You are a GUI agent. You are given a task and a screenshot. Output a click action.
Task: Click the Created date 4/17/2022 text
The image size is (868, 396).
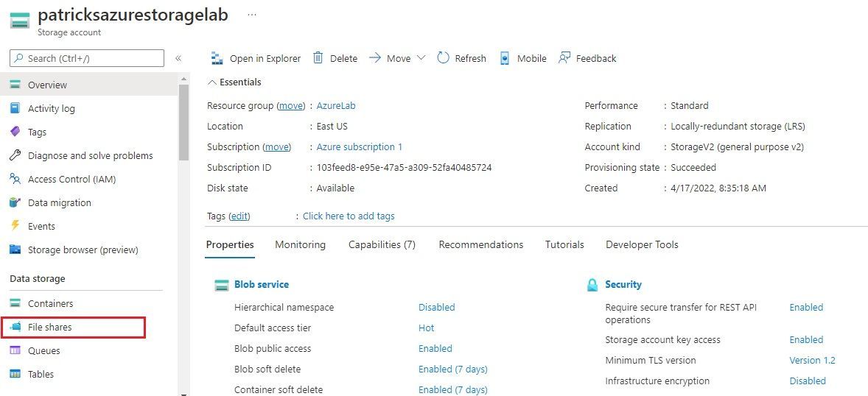pos(718,188)
